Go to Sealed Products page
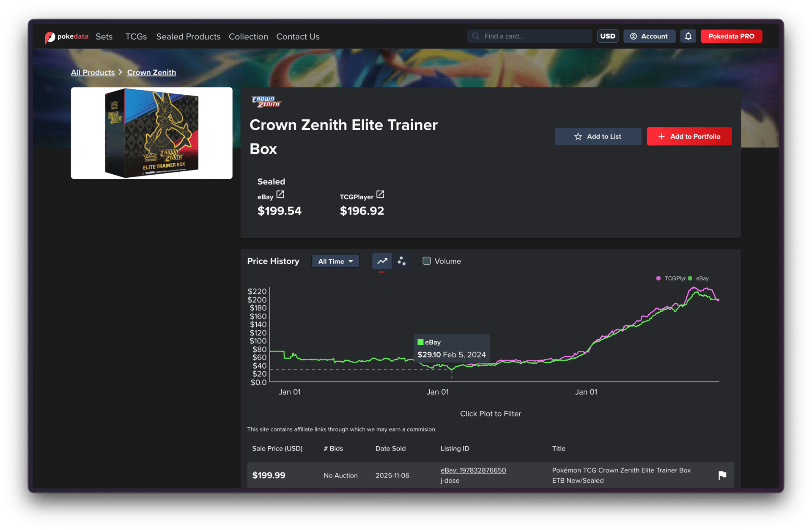Viewport: 812px width, 530px height. [188, 37]
